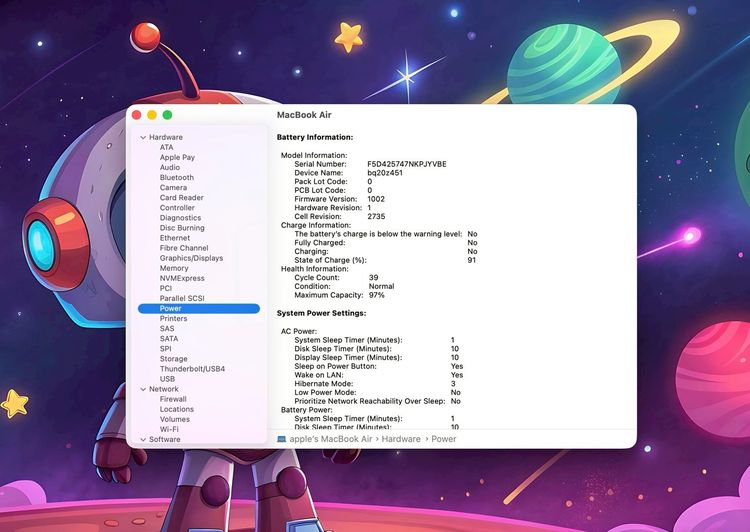Viewport: 750px width, 532px height.
Task: Select Bluetooth in the Hardware list
Action: coord(177,177)
